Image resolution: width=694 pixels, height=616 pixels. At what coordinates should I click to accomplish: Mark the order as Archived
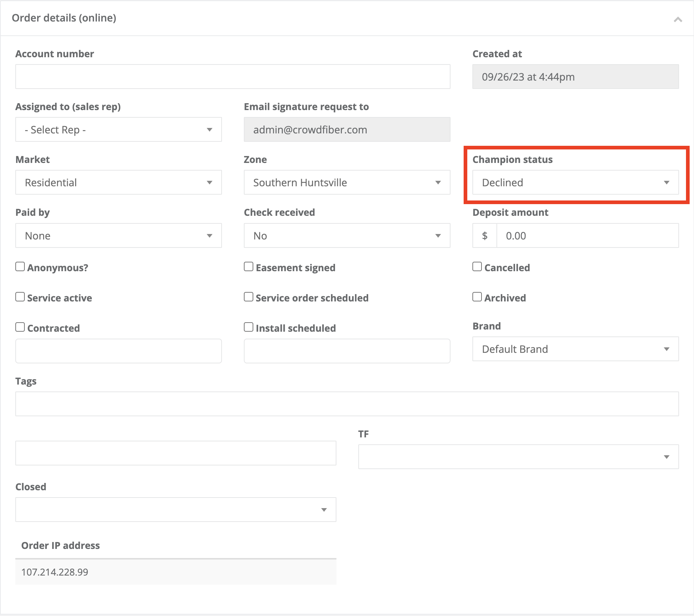point(477,297)
